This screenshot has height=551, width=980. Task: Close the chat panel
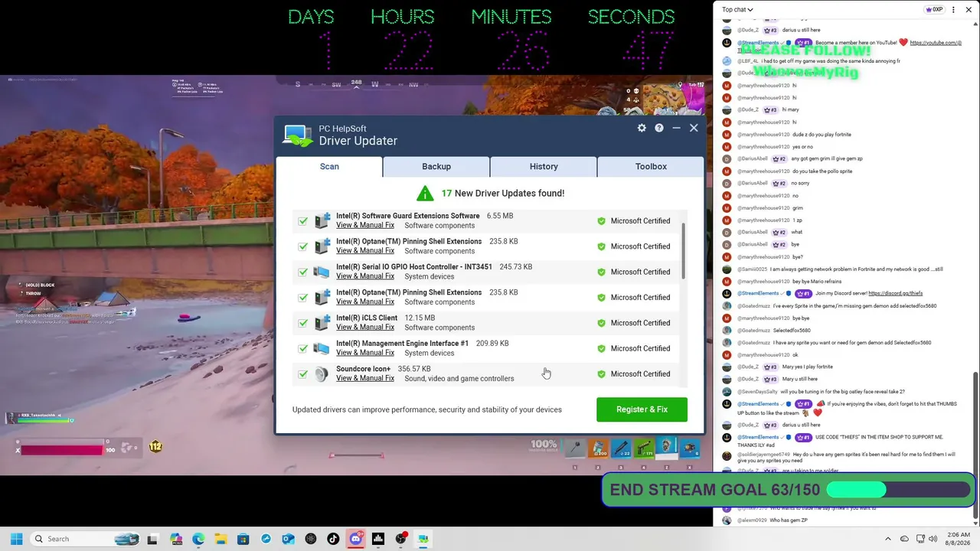click(x=969, y=10)
